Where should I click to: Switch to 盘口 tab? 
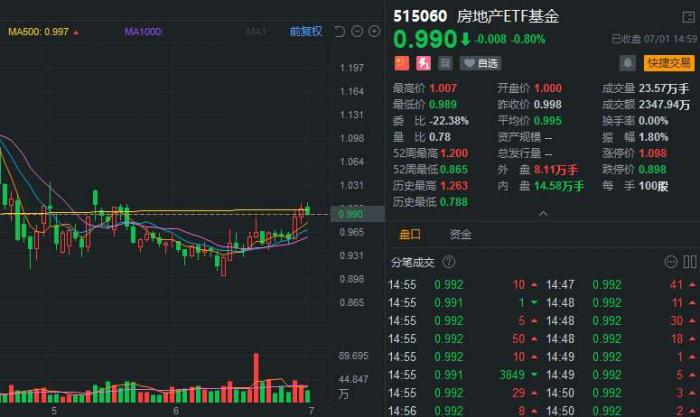click(409, 234)
